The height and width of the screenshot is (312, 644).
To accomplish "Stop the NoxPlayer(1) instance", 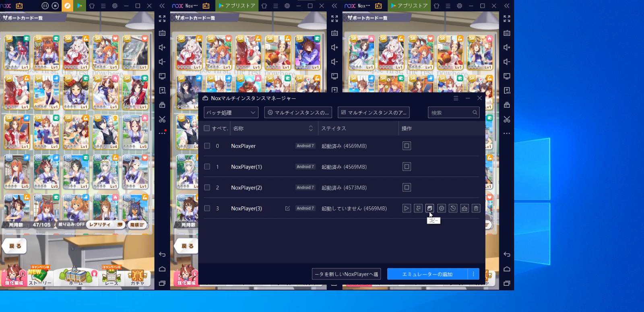I will [x=407, y=167].
